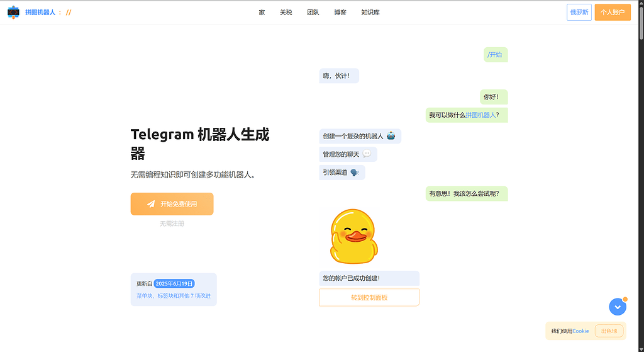Click the 拼图机器人 link in chat message
644x352 pixels.
tap(480, 115)
